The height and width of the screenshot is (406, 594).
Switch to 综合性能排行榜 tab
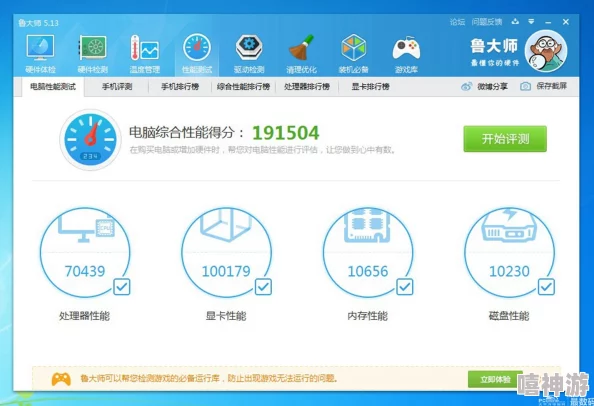243,87
